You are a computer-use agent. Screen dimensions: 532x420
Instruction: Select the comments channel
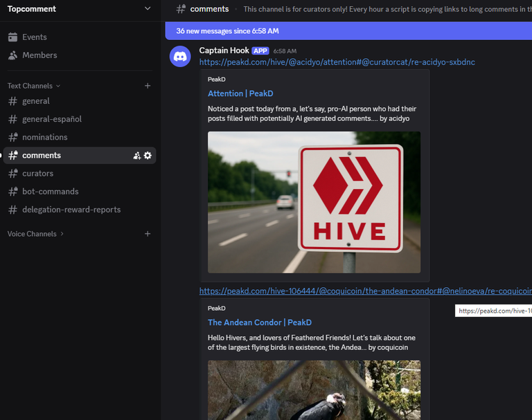(x=80, y=155)
